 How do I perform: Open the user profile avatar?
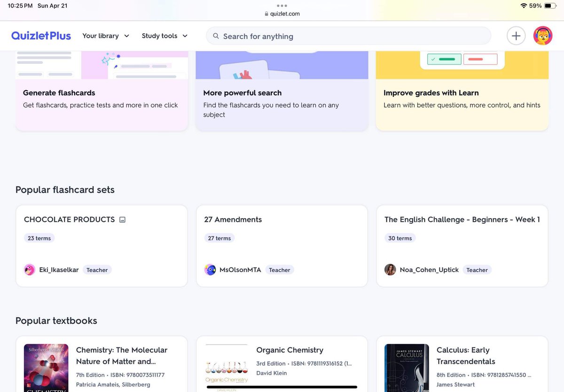[543, 36]
